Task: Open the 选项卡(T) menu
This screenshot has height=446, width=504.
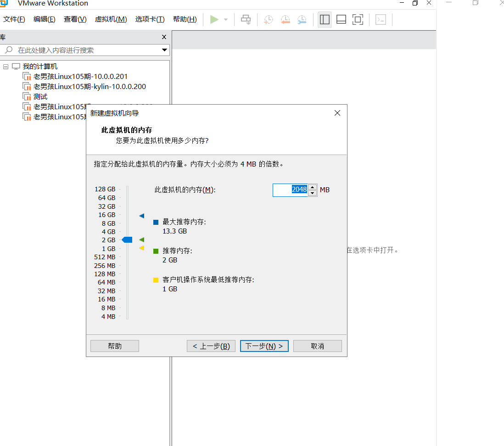Action: (150, 19)
